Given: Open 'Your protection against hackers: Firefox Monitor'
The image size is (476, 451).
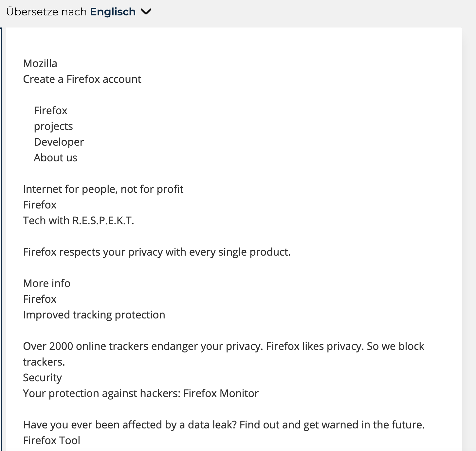Looking at the screenshot, I should click(x=141, y=393).
